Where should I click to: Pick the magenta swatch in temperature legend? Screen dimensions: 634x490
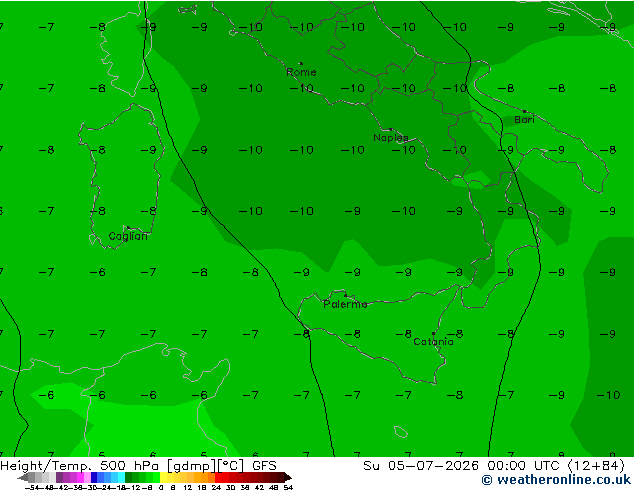pyautogui.click(x=80, y=477)
